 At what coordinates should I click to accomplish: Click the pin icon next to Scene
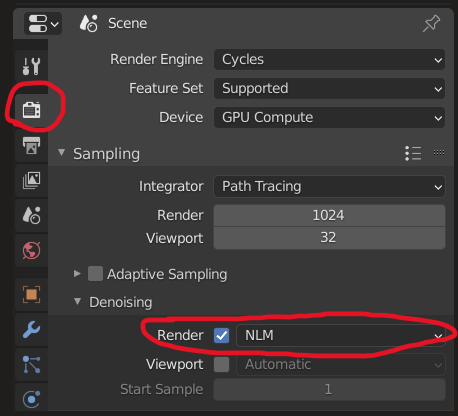pyautogui.click(x=432, y=23)
